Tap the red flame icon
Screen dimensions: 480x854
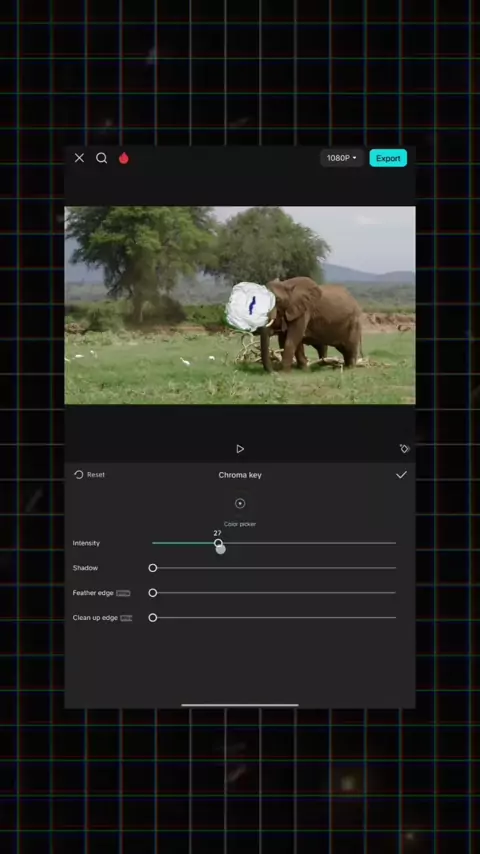[124, 158]
